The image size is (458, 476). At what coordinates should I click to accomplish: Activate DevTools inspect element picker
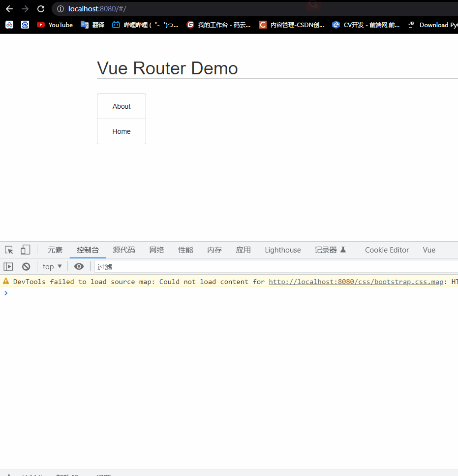tap(9, 250)
